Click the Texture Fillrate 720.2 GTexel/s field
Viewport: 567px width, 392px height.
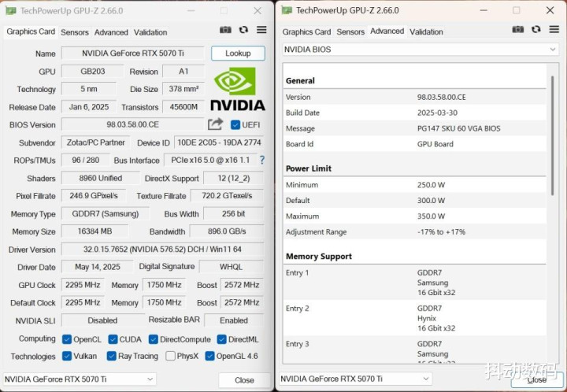point(227,196)
